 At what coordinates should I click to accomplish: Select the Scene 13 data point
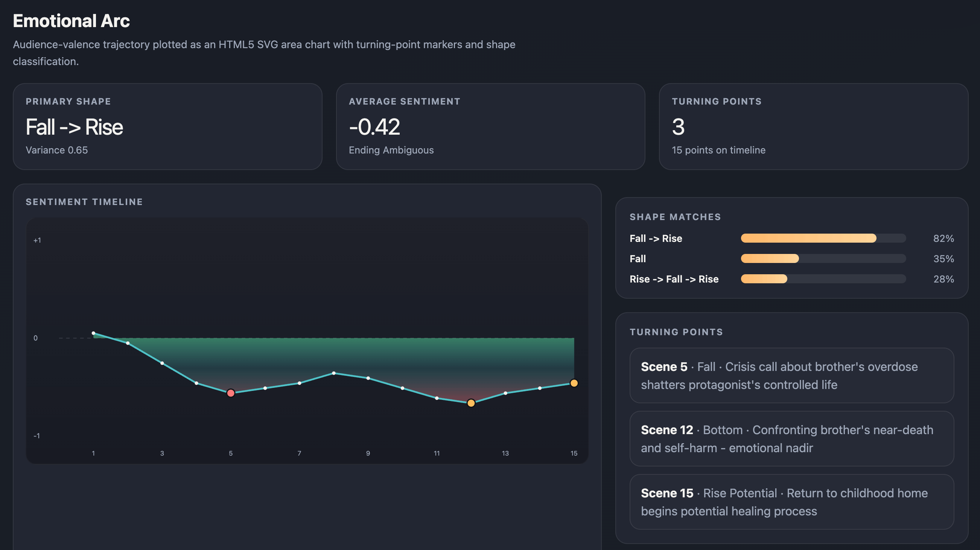505,393
